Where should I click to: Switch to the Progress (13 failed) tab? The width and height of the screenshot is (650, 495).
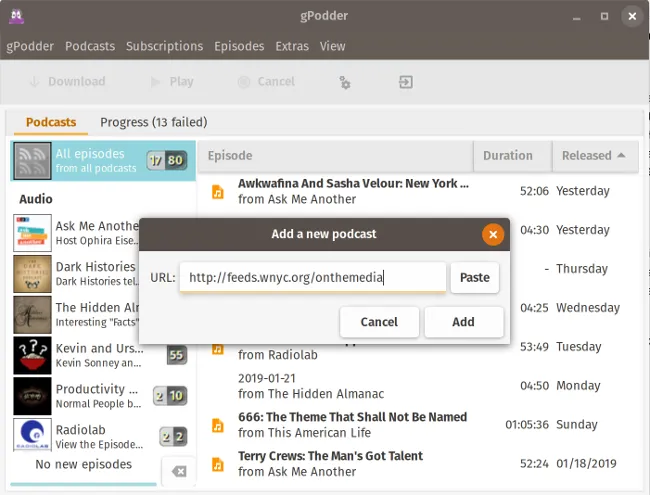(153, 122)
